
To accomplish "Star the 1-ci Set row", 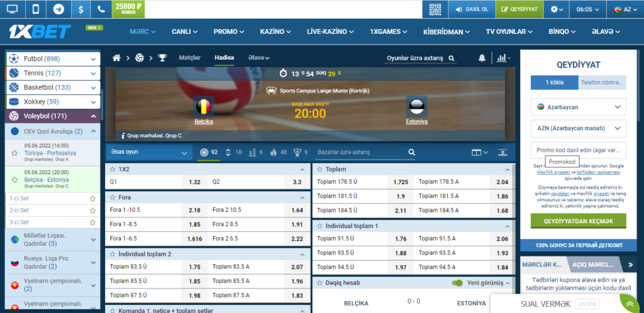I will tap(93, 199).
